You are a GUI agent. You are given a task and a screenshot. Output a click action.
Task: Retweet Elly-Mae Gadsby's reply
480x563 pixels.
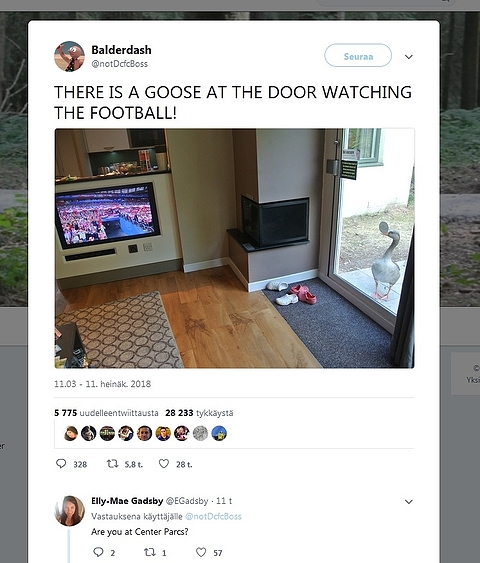(x=150, y=552)
